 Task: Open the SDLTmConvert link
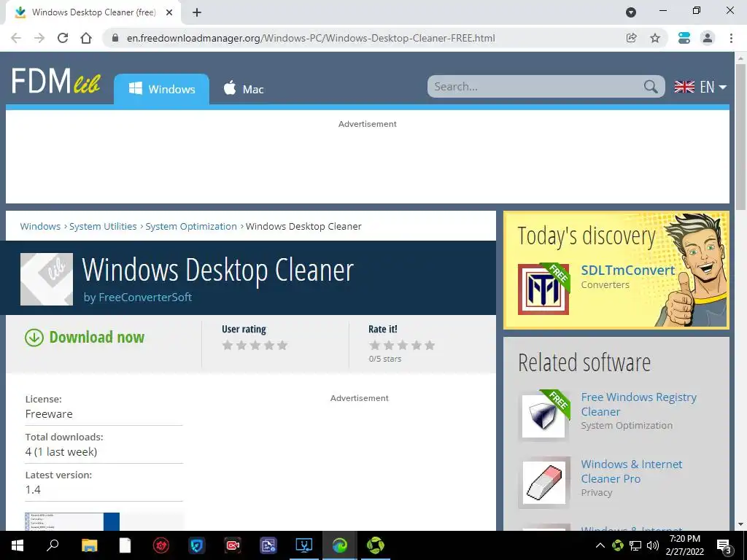[x=628, y=270]
